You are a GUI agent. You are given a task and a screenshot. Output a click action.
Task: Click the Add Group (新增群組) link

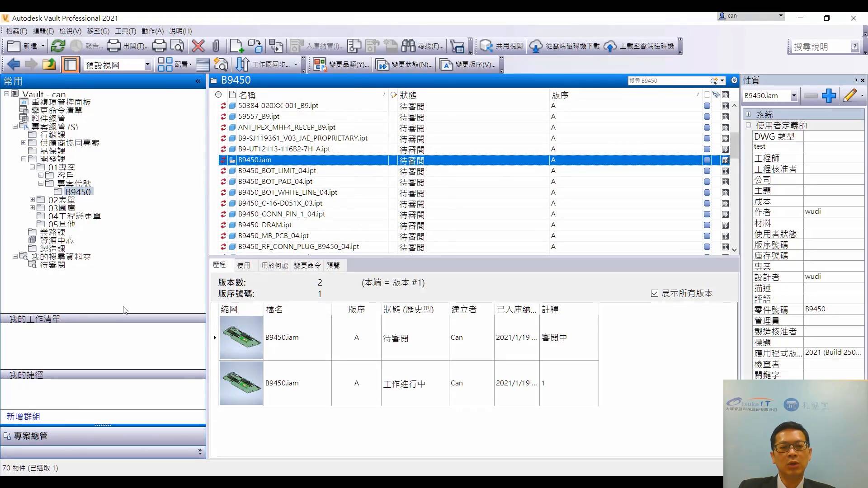24,417
